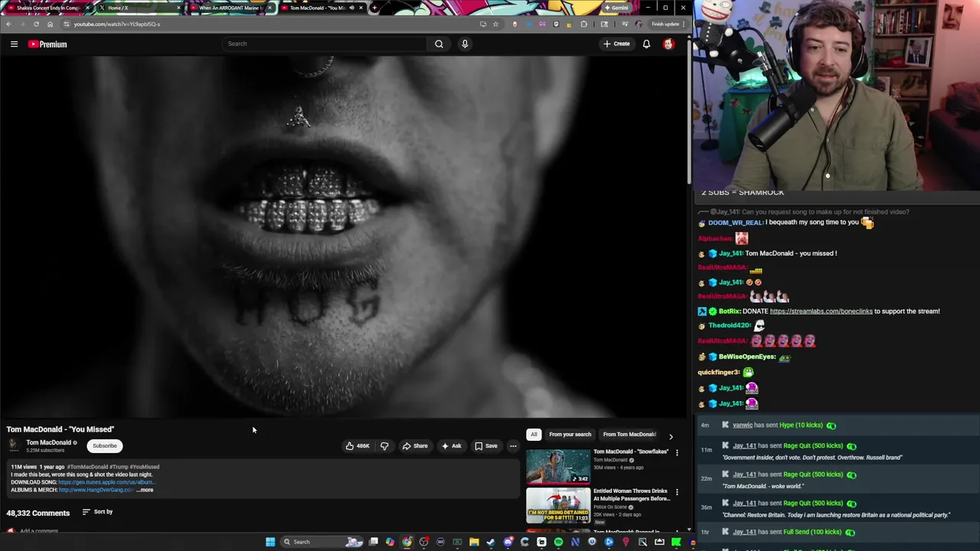This screenshot has width=980, height=551.
Task: Switch to Shakira Concert Ends browser tab
Action: coord(47,8)
